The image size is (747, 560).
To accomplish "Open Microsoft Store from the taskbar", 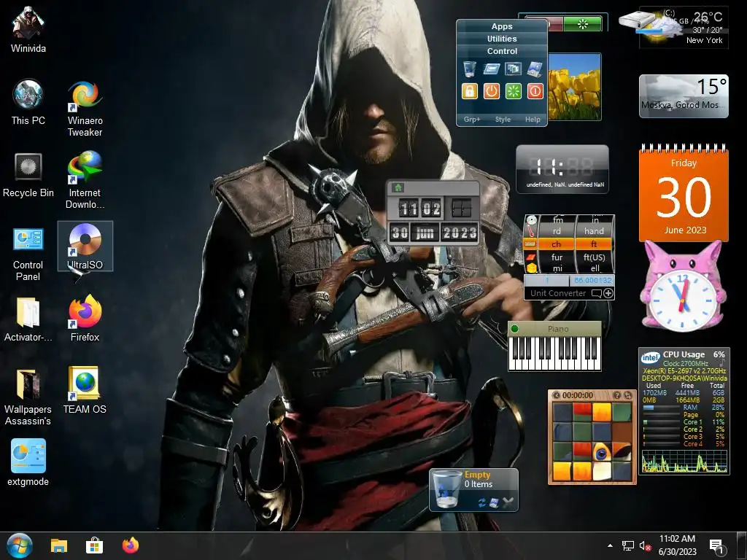I will pos(94,545).
